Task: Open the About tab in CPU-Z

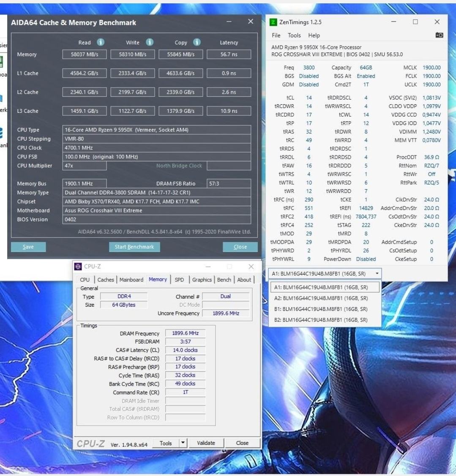Action: (244, 280)
